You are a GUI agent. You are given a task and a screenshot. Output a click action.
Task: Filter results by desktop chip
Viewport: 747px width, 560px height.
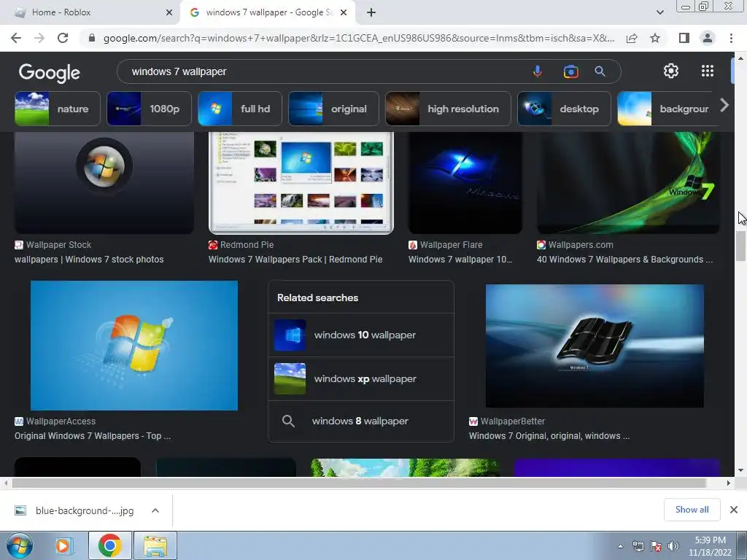[564, 109]
